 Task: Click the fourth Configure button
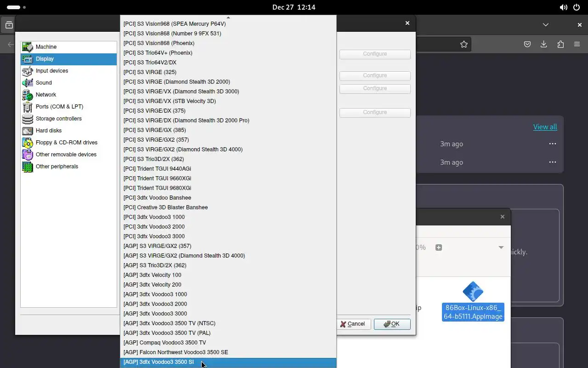click(x=375, y=112)
